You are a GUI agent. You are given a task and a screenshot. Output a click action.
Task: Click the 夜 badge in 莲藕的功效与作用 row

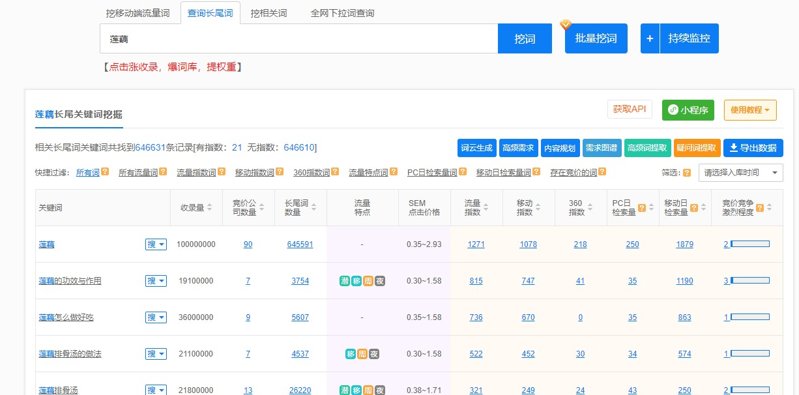380,281
